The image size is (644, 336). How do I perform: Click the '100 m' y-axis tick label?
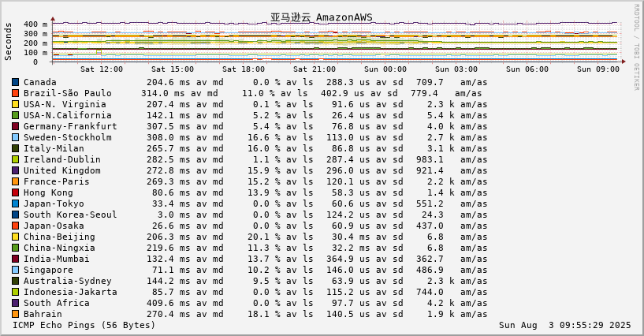(x=35, y=53)
